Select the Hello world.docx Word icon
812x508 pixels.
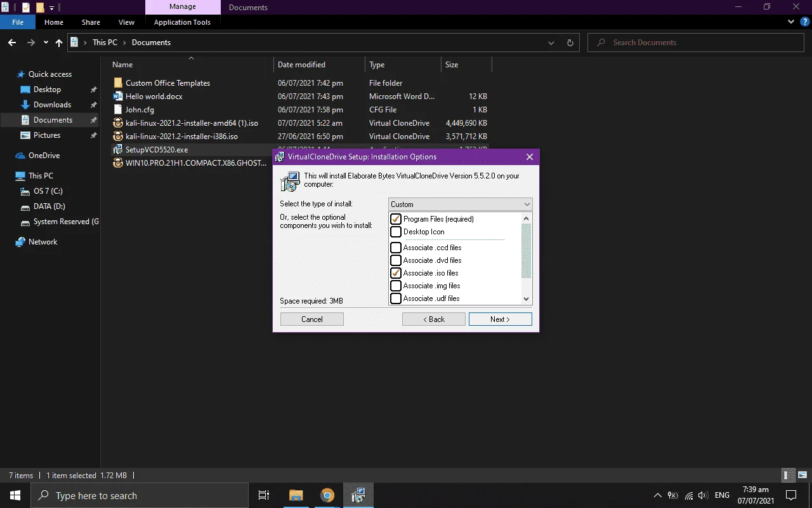coord(118,97)
